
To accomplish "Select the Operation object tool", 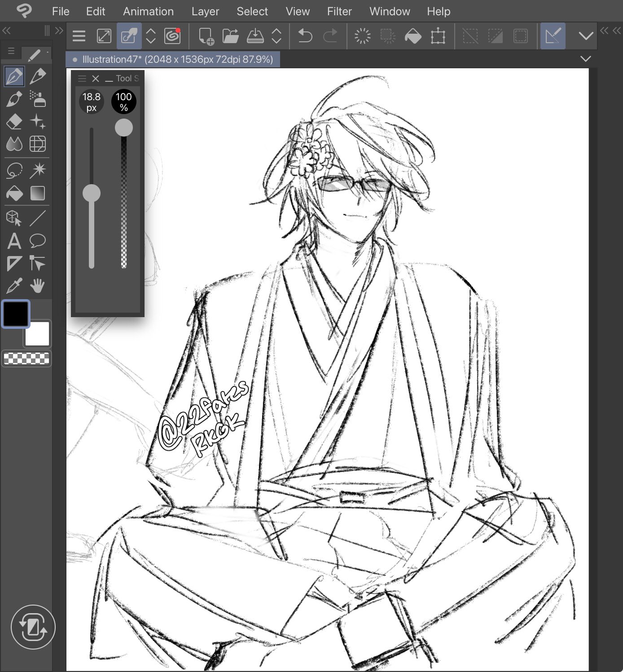I will (x=14, y=218).
